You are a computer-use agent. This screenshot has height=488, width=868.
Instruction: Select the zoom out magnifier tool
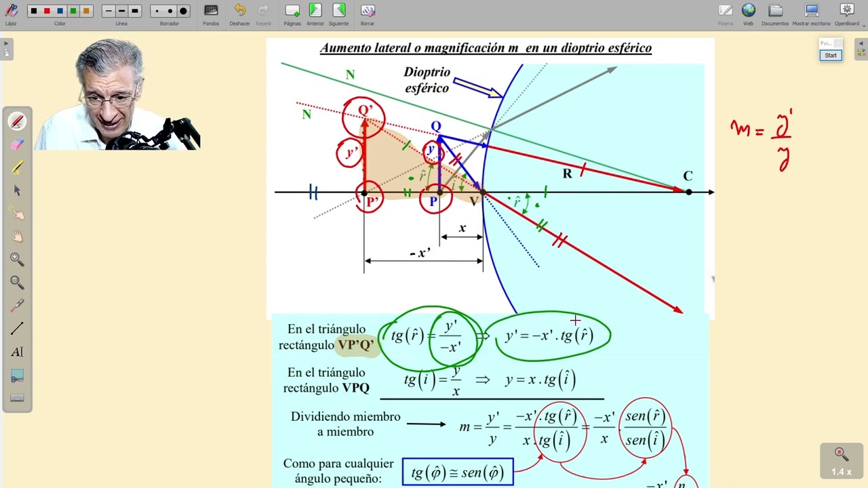(x=17, y=283)
